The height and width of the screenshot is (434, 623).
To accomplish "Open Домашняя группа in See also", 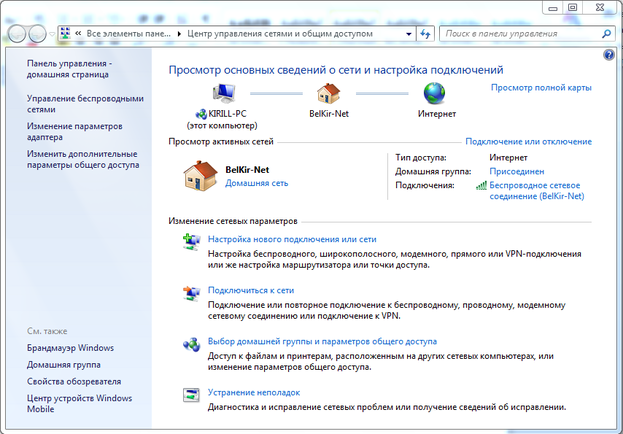I will (64, 364).
